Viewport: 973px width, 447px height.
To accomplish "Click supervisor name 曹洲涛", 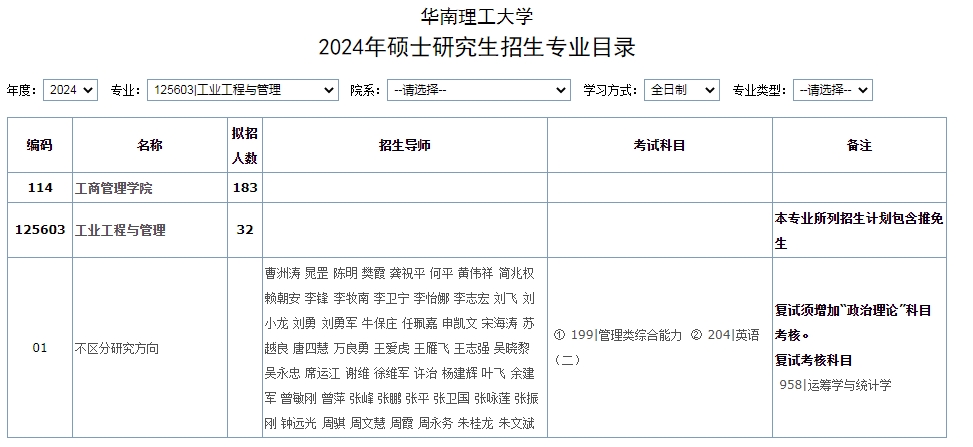I will click(x=282, y=273).
